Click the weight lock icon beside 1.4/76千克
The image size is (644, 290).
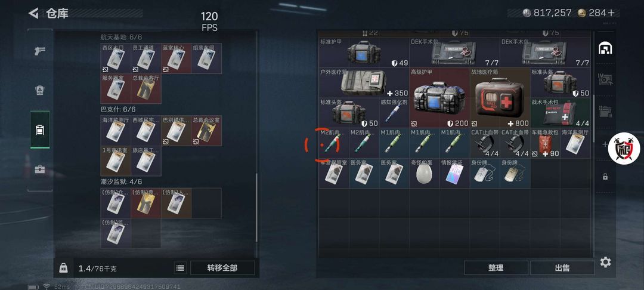[63, 268]
